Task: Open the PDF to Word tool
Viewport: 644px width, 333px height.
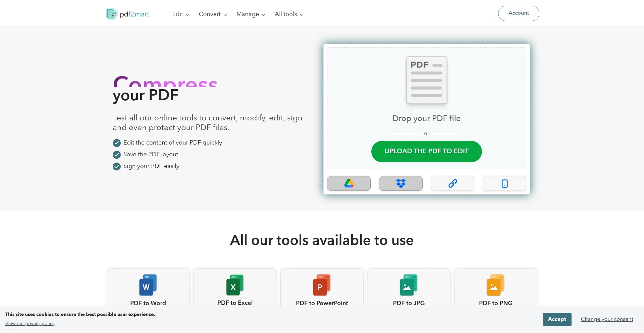Action: click(x=148, y=289)
